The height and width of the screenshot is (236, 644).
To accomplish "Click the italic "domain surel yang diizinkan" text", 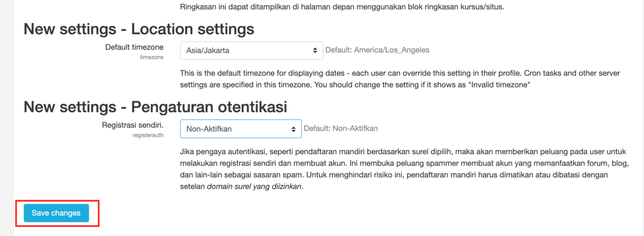I will pyautogui.click(x=254, y=186).
